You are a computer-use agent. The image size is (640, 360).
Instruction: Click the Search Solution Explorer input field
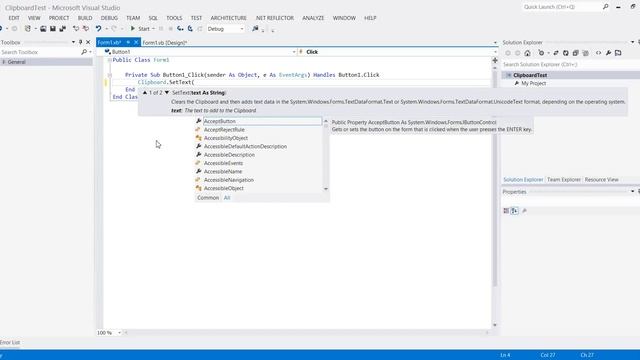(570, 64)
